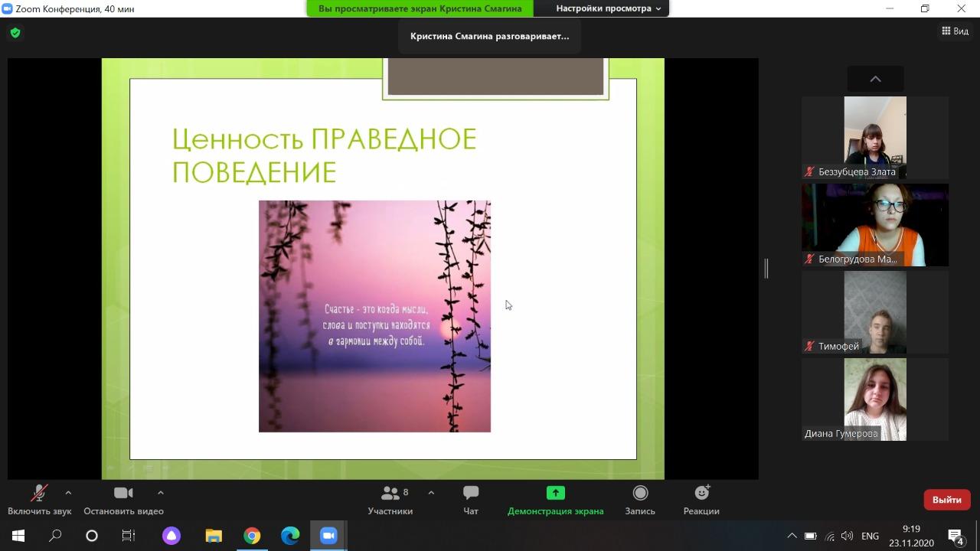
Task: Open the Participants panel icon
Action: coord(390,494)
